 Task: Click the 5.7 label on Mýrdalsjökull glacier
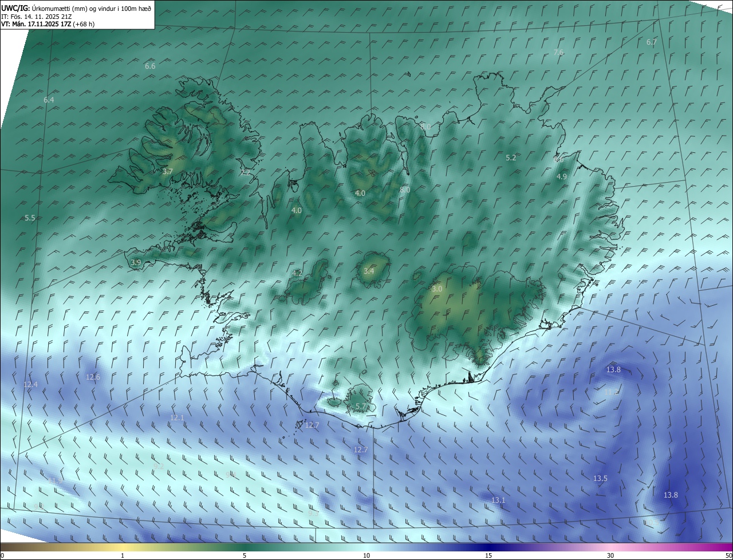coord(361,407)
